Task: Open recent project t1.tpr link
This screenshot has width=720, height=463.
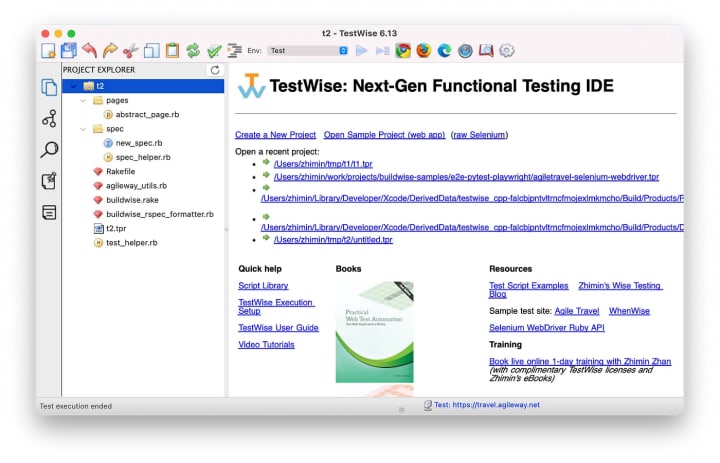Action: [323, 164]
